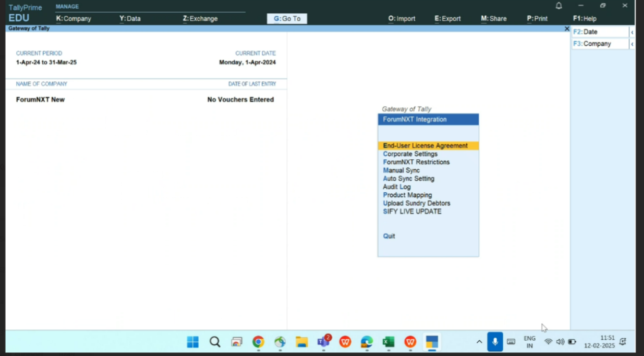Open Wi-Fi network settings in tray
This screenshot has height=356, width=644.
548,342
